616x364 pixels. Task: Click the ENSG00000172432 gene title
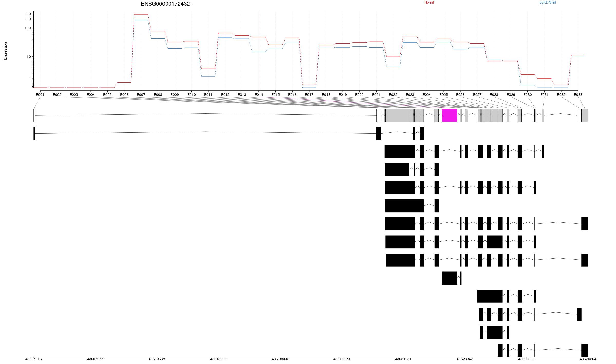pyautogui.click(x=167, y=4)
